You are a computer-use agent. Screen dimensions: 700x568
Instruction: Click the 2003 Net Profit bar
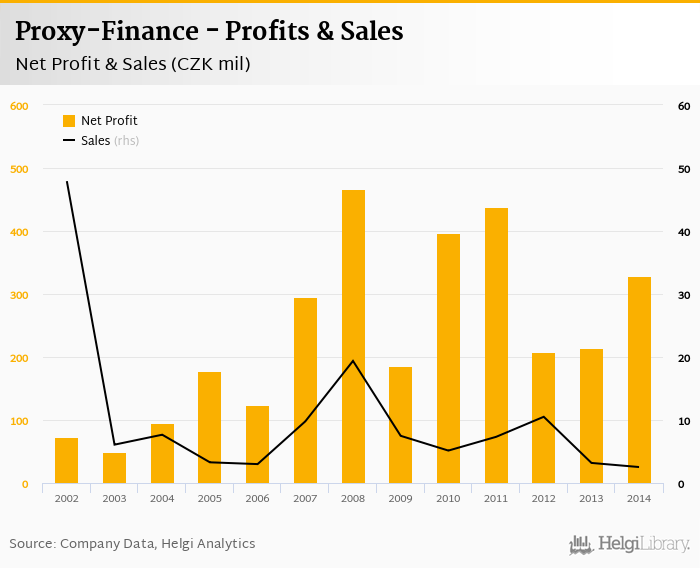(x=115, y=468)
